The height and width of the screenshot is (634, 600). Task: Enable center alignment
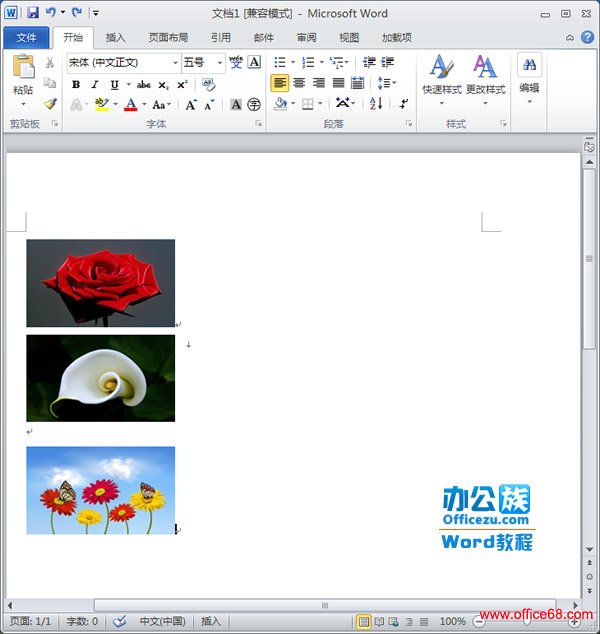(x=299, y=83)
